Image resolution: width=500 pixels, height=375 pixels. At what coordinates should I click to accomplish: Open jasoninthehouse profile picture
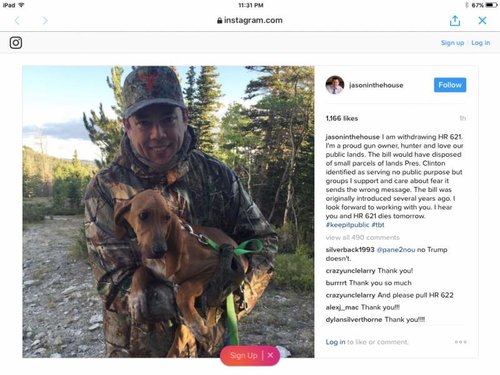click(x=335, y=85)
